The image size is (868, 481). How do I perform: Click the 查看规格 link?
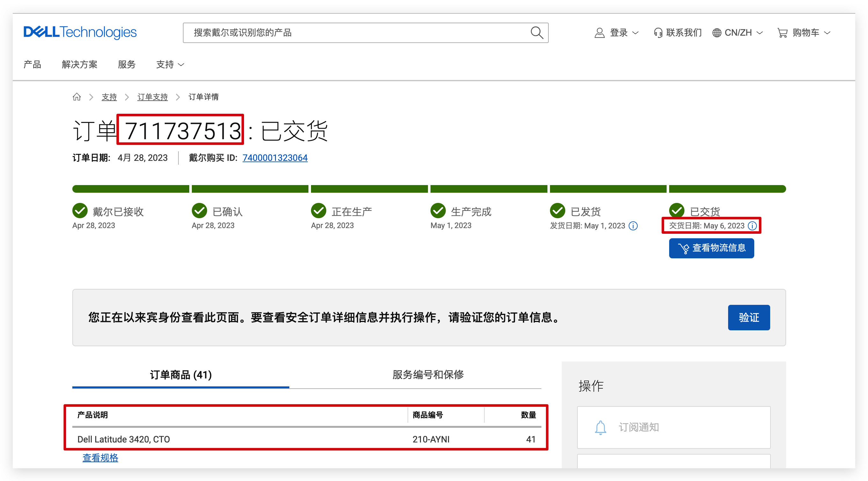(100, 457)
